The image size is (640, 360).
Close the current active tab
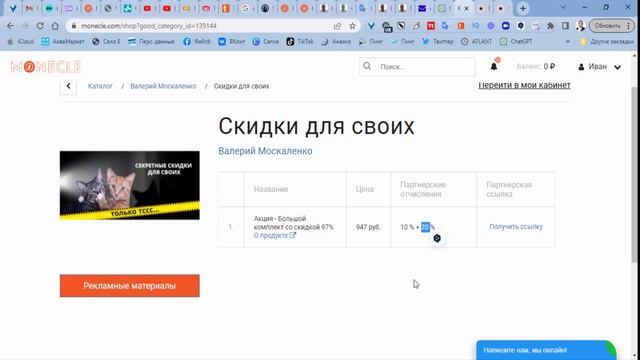[x=467, y=8]
